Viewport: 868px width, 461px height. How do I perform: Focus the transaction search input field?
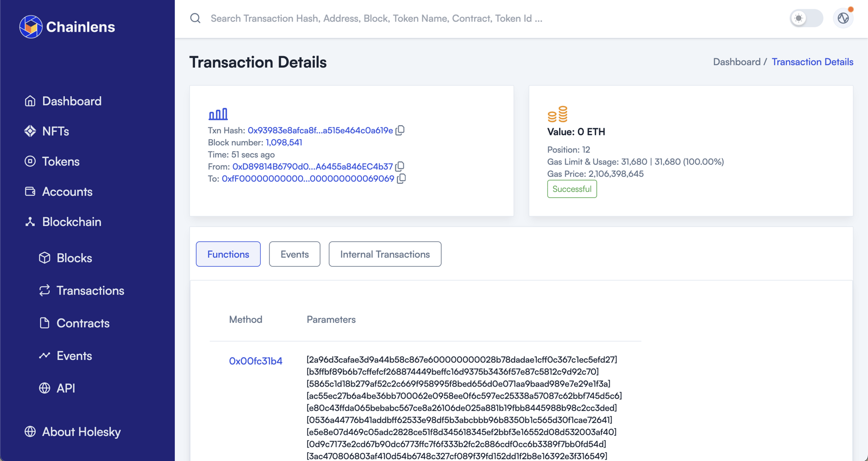click(377, 18)
